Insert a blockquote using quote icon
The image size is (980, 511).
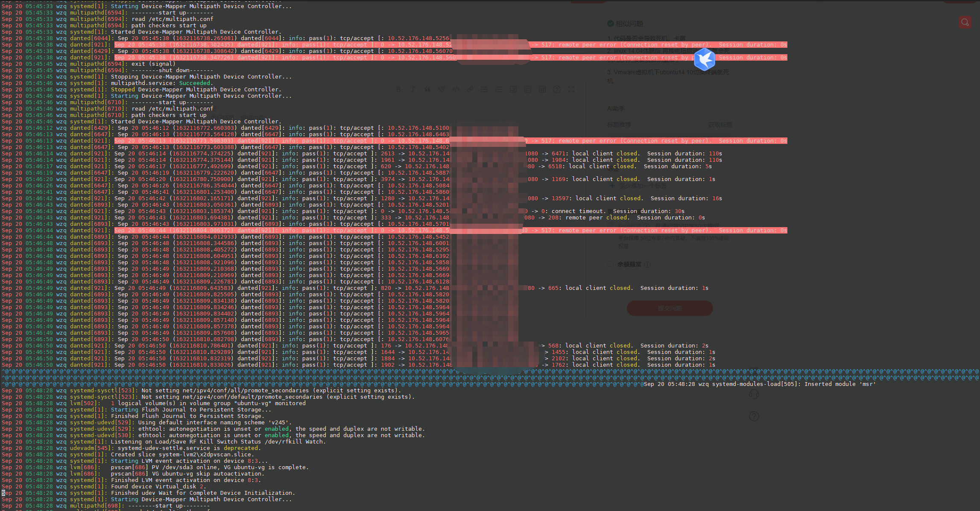point(427,89)
